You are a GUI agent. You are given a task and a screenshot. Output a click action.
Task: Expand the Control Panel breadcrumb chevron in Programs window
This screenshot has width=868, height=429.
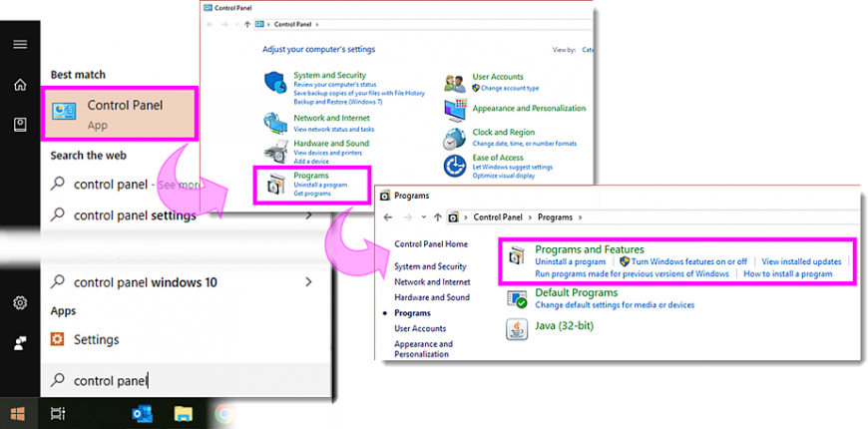531,217
